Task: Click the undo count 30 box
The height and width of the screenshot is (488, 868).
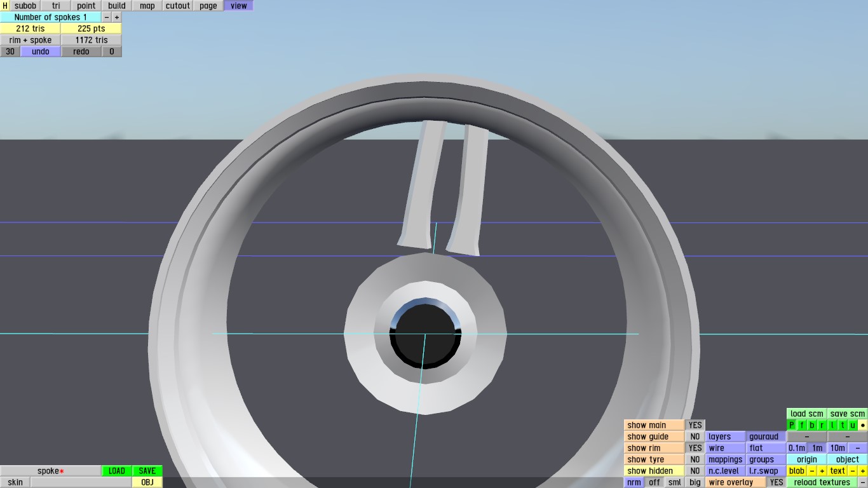Action: click(10, 51)
